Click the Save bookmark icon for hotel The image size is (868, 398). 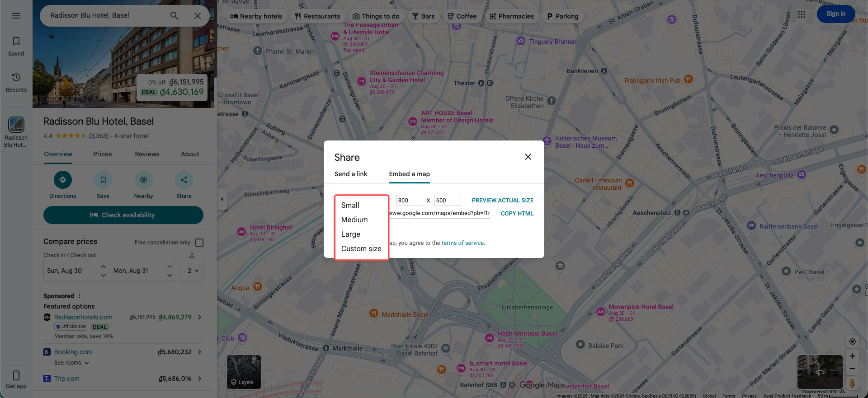tap(103, 180)
